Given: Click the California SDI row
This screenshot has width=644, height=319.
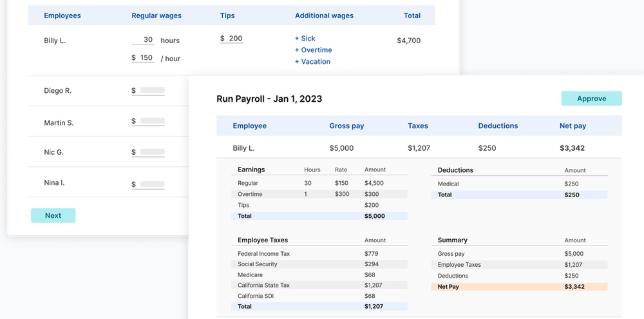Looking at the screenshot, I should coord(319,296).
